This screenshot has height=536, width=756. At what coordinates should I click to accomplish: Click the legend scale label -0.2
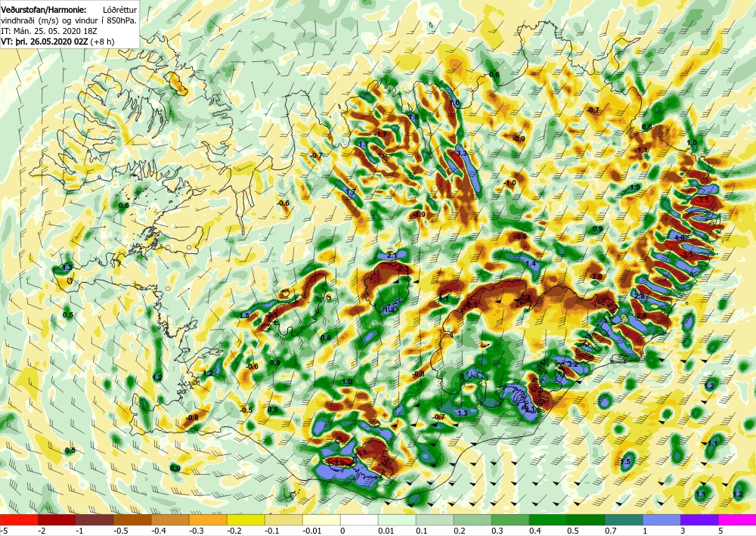coord(234,531)
